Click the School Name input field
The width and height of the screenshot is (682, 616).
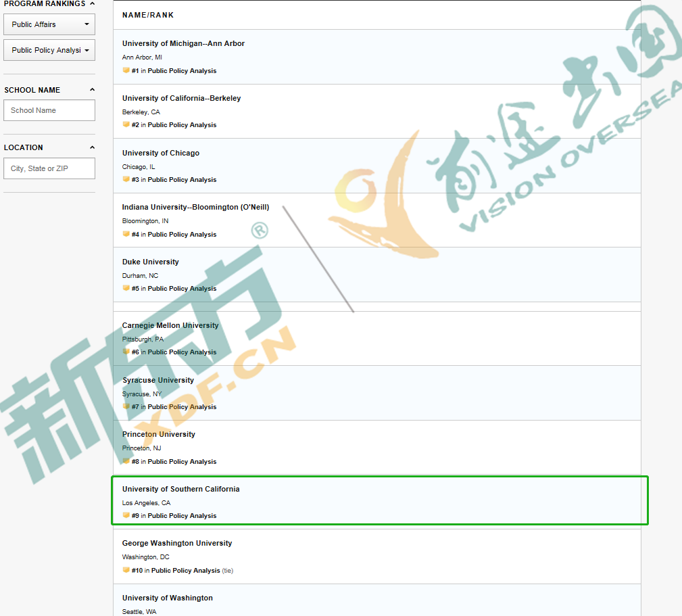coord(49,110)
